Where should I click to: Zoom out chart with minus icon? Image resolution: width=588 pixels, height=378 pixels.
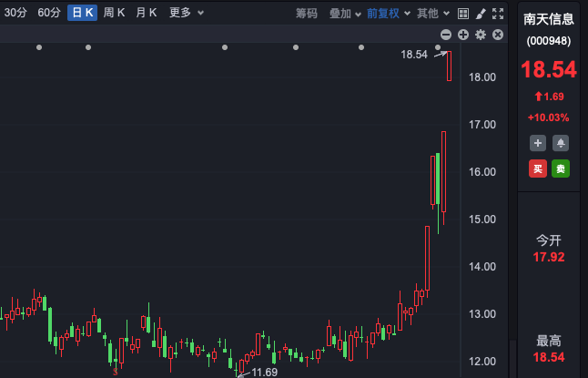(x=446, y=35)
